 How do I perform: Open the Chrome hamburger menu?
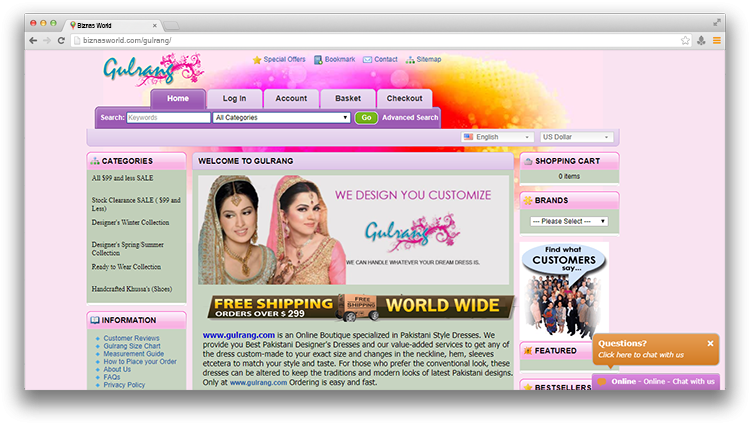716,40
